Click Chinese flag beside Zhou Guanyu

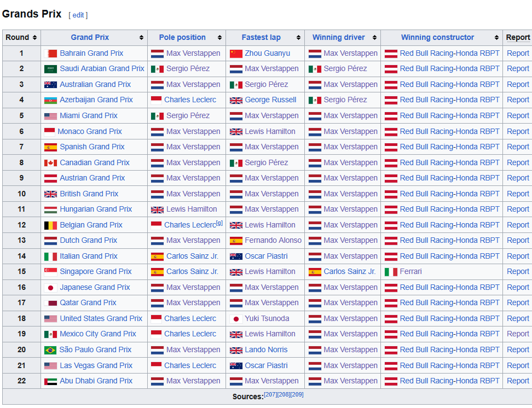(236, 54)
